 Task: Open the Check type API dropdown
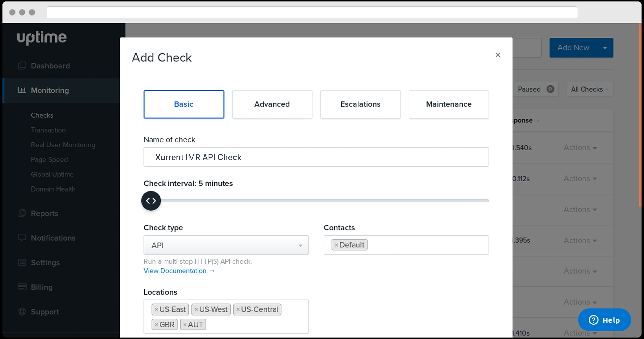pyautogui.click(x=226, y=245)
